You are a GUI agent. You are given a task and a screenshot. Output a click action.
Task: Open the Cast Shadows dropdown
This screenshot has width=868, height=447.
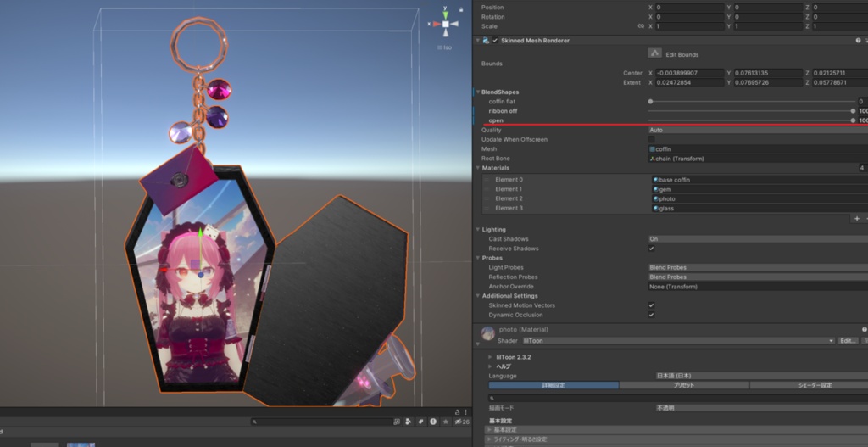pos(758,238)
